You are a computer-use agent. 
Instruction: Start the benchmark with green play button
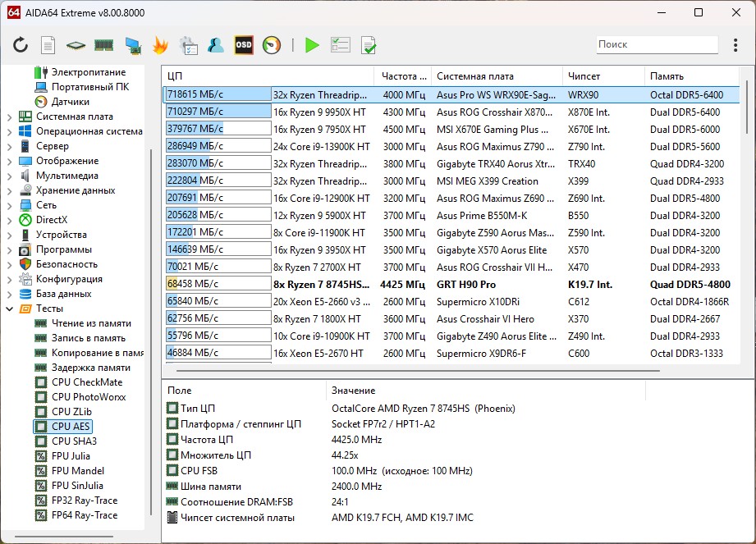(312, 45)
